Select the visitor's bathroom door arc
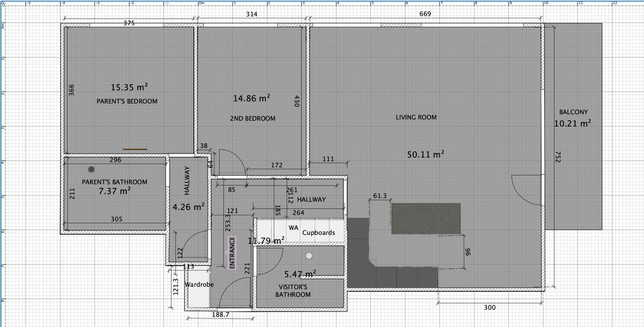The height and width of the screenshot is (327, 644). (271, 262)
